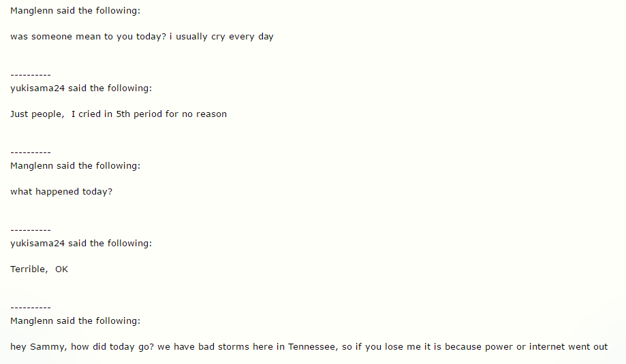
Task: Click the fourth dashed separator line
Action: pyautogui.click(x=31, y=308)
